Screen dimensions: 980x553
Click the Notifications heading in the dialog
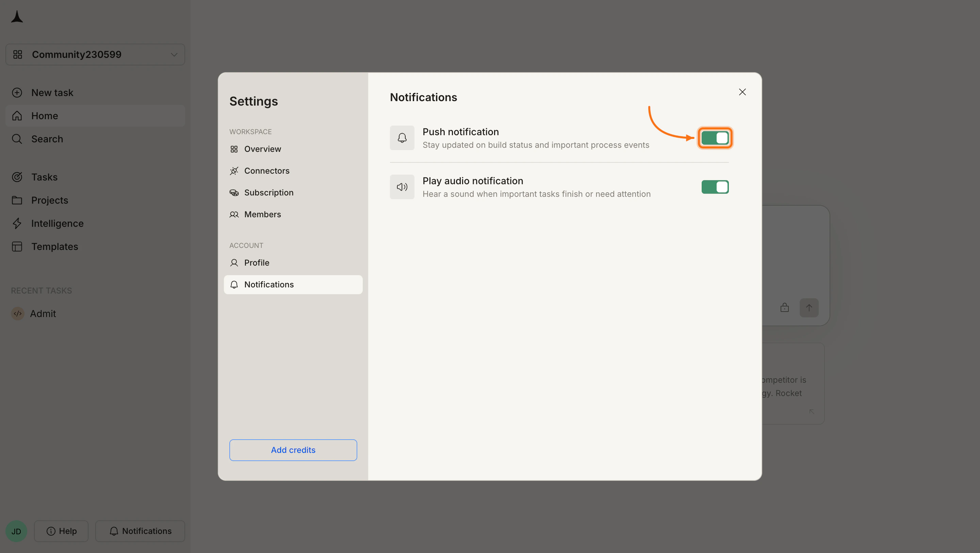423,97
